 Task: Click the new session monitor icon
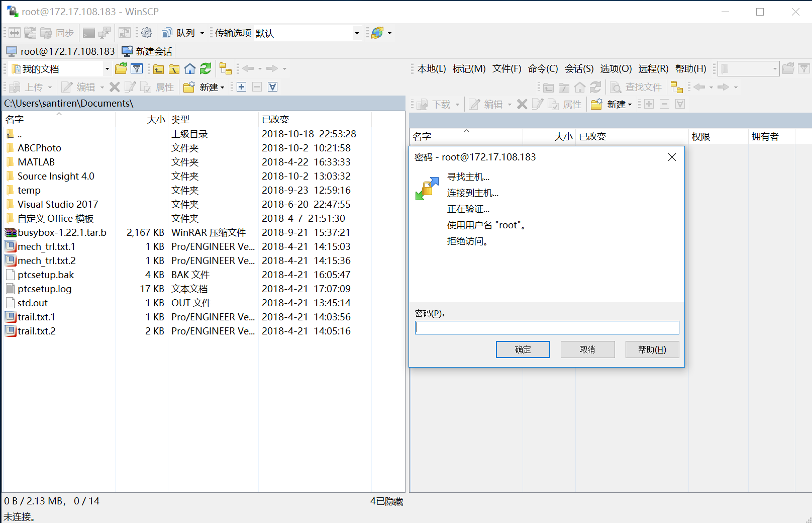tap(127, 51)
